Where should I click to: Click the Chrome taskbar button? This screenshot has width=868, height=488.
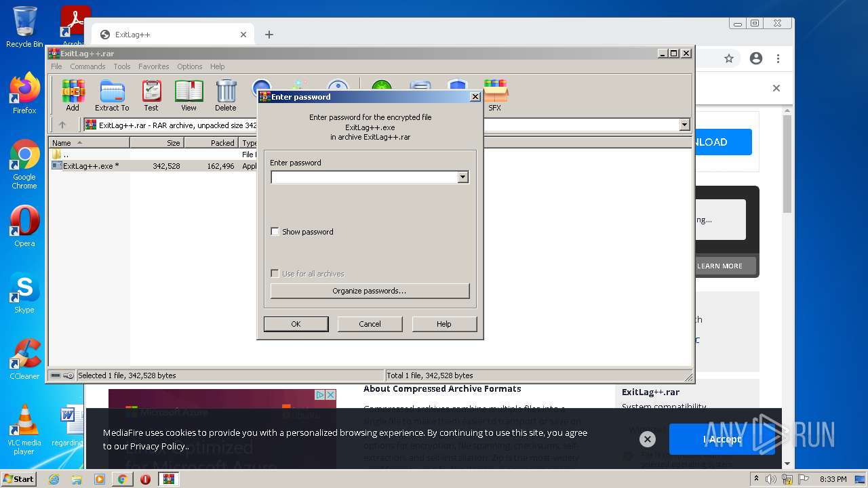point(122,479)
